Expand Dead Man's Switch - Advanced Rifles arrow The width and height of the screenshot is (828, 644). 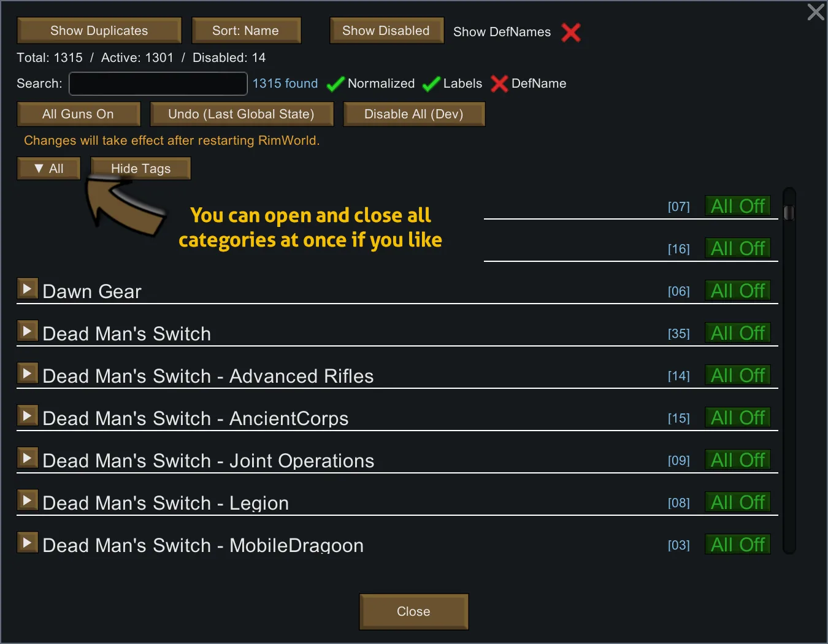point(27,373)
